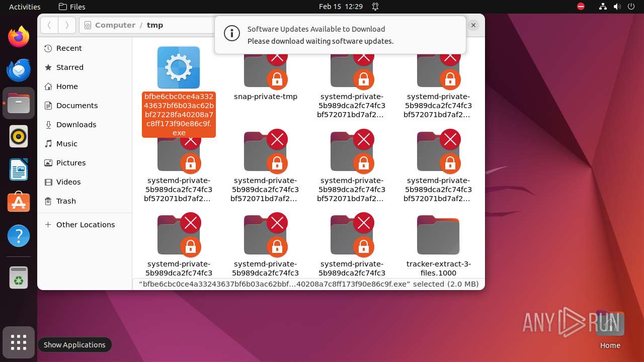
Task: Open Pictures in sidebar
Action: pyautogui.click(x=85, y=163)
